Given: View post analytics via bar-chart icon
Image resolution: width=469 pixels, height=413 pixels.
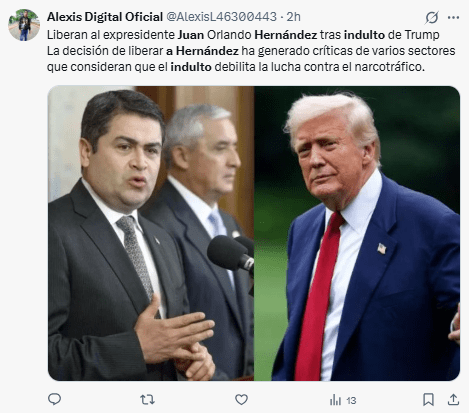Looking at the screenshot, I should pos(335,400).
